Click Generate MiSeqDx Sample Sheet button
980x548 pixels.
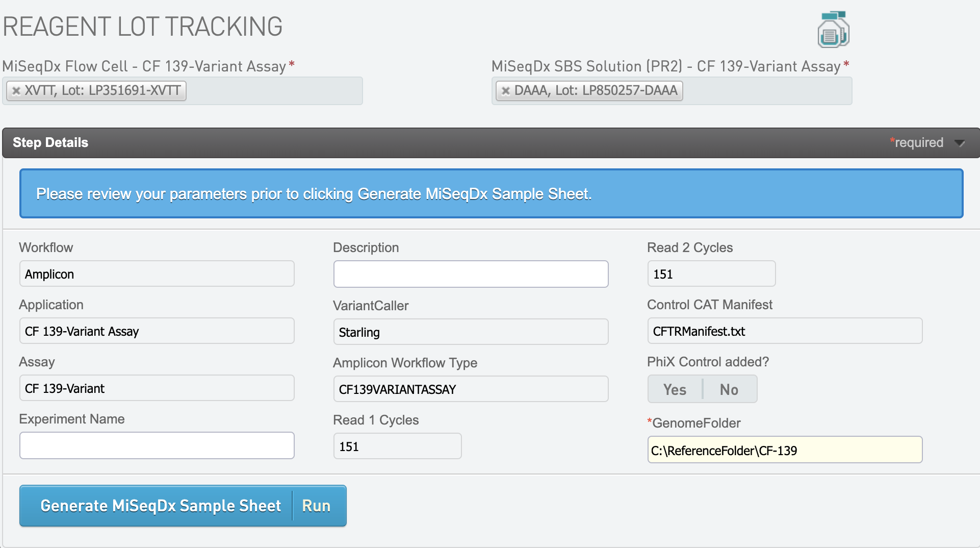click(161, 506)
